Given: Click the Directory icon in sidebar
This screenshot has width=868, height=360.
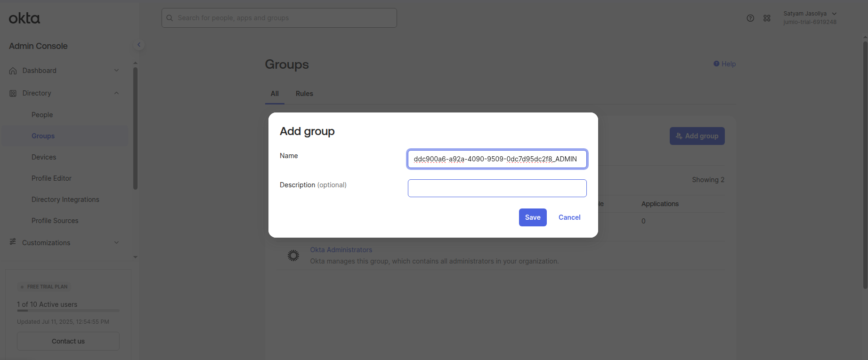Looking at the screenshot, I should (13, 93).
